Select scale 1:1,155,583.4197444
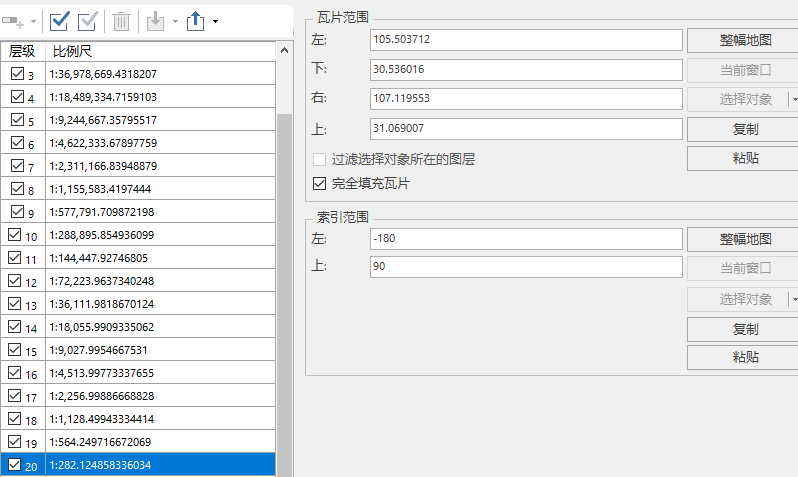The image size is (798, 477). pos(160,188)
